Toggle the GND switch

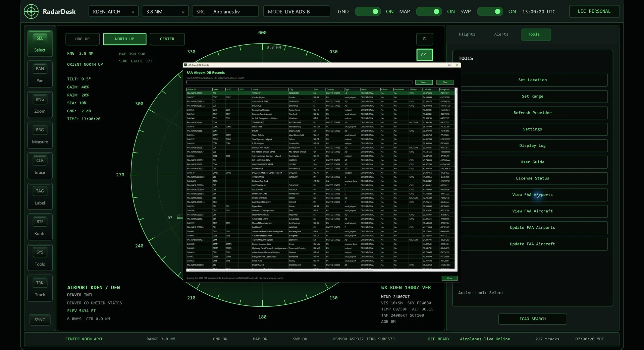368,11
